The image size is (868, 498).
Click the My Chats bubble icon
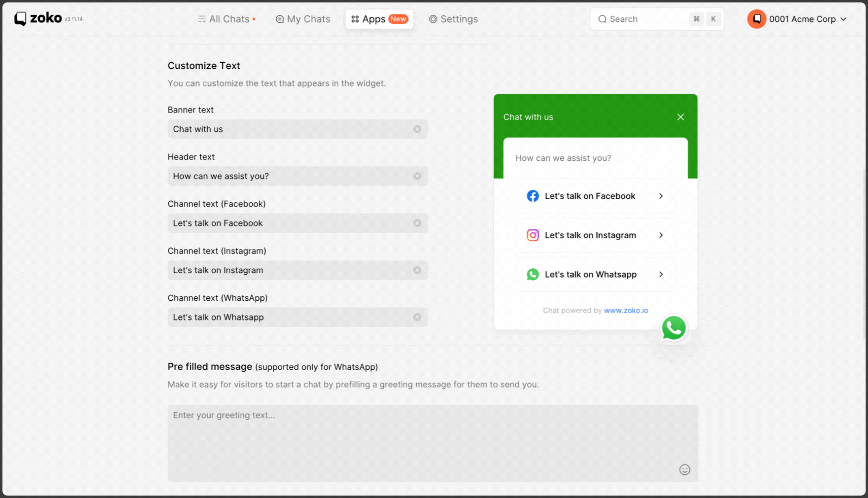coord(280,19)
